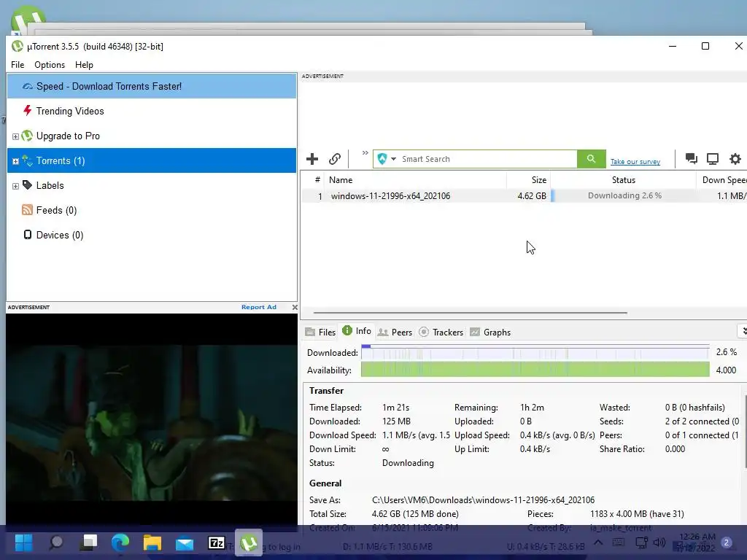
Task: Open taskbar Search icon
Action: (x=56, y=542)
